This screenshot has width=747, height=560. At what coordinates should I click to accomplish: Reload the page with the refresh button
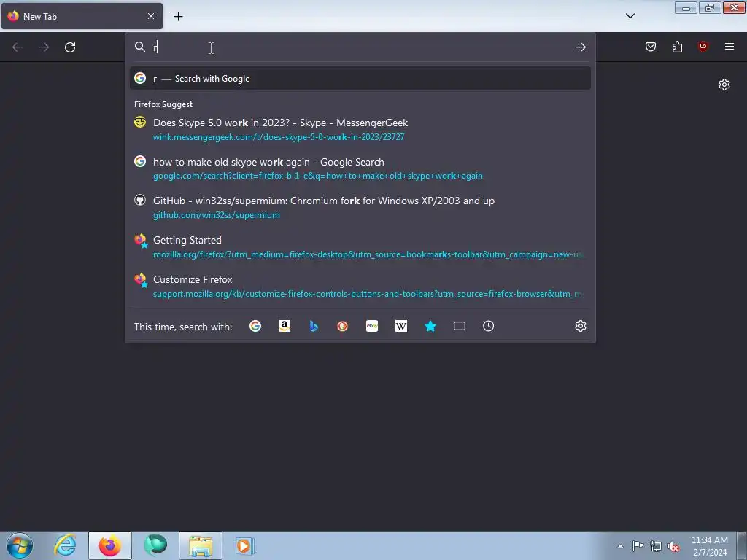70,47
